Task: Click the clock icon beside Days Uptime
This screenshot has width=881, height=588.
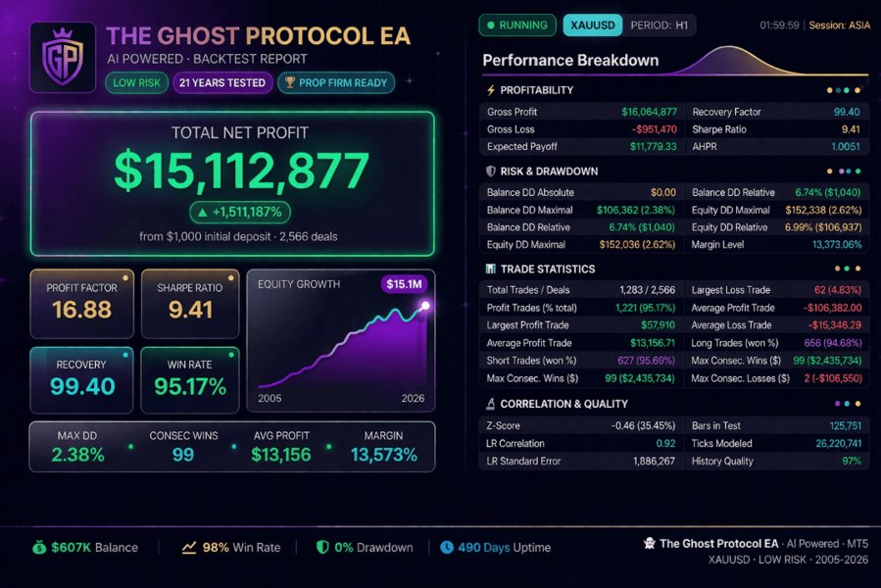Action: point(448,547)
